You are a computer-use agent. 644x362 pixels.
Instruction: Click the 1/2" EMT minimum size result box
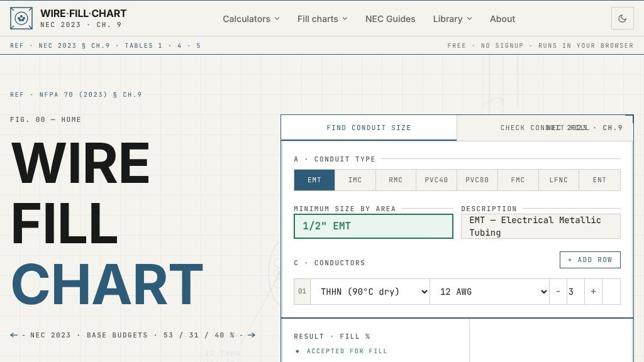(374, 226)
